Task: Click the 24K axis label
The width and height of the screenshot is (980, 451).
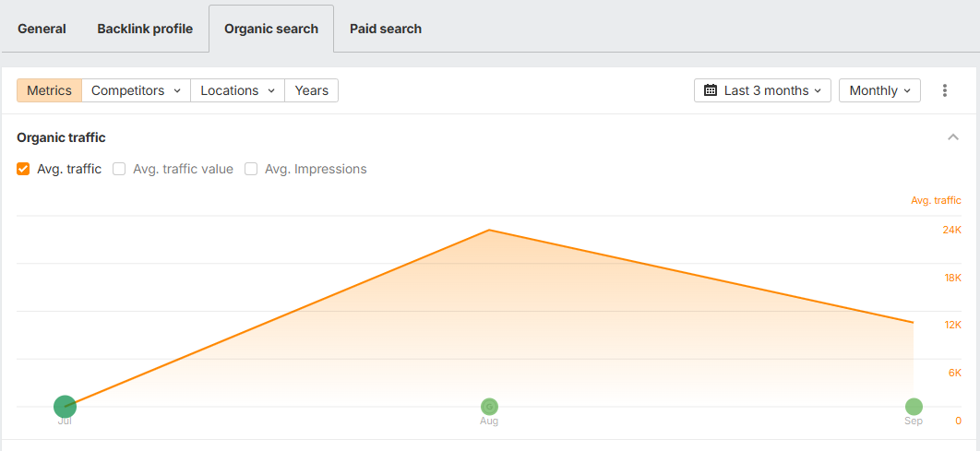Action: (x=952, y=230)
